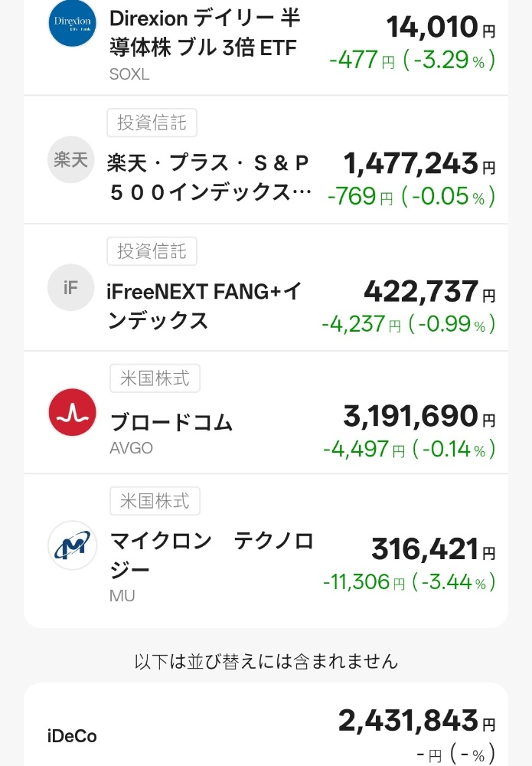Select the 米国株式 tag above マイクロン
The image size is (532, 766).
tap(155, 501)
